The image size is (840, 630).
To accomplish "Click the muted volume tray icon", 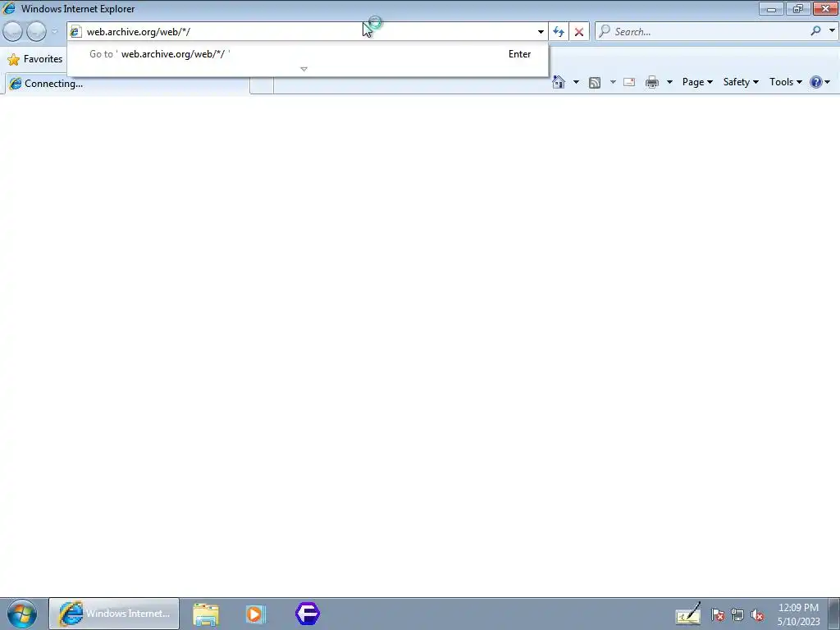I will 757,615.
